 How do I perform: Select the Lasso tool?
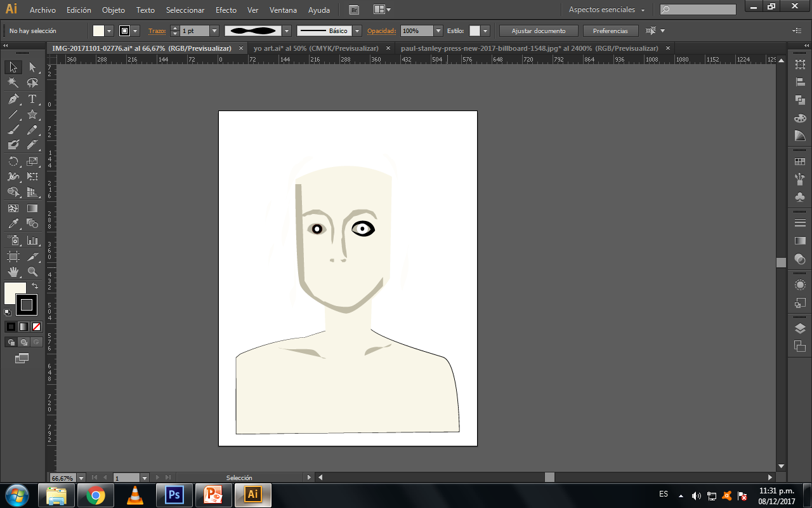[x=32, y=83]
